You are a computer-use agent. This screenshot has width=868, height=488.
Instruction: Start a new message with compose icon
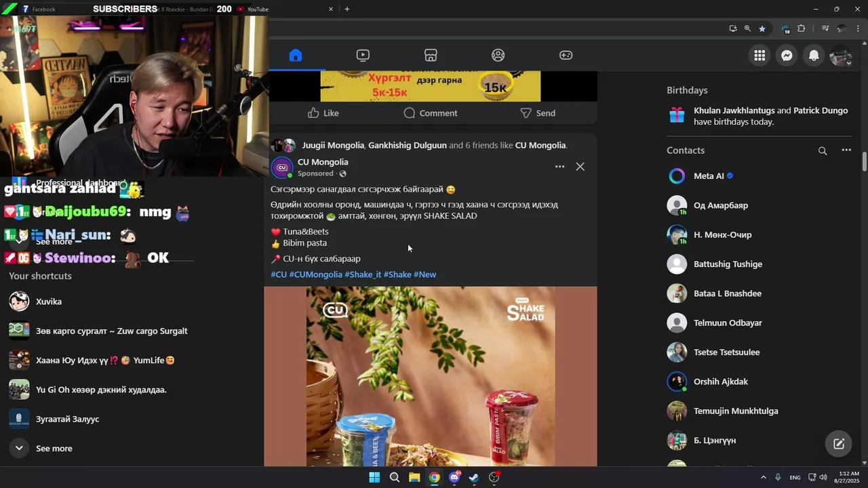coord(839,444)
